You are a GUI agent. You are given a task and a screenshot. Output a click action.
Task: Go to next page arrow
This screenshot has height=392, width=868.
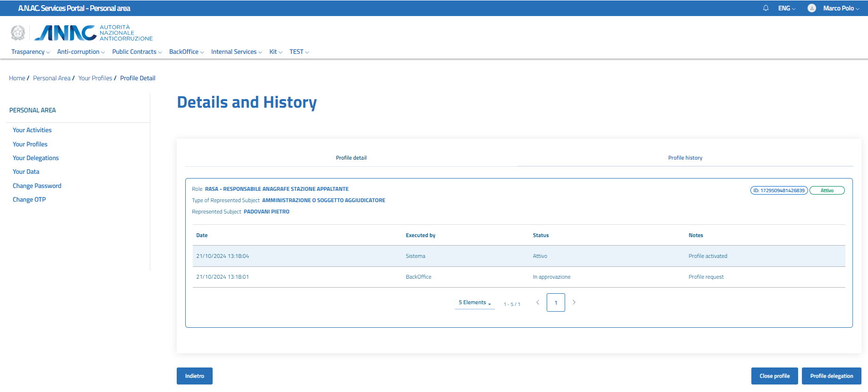[x=574, y=302]
